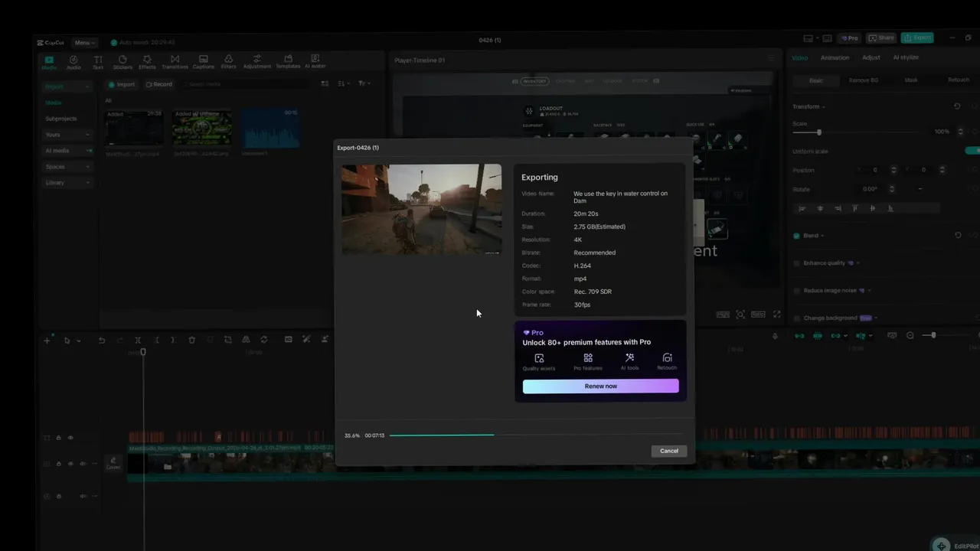Click the Delete trash icon in timeline toolbar
Screen dimensions: 980x551
(191, 340)
